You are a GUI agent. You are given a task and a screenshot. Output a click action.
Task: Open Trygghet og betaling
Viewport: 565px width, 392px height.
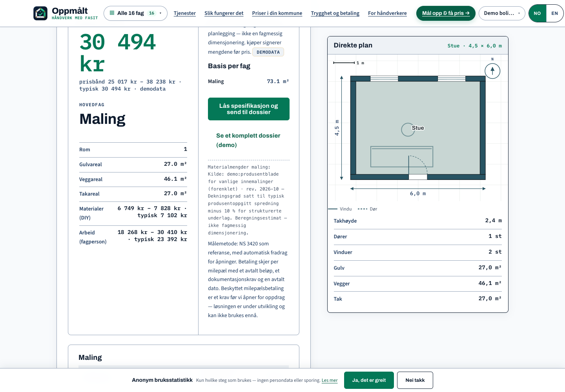click(x=335, y=13)
